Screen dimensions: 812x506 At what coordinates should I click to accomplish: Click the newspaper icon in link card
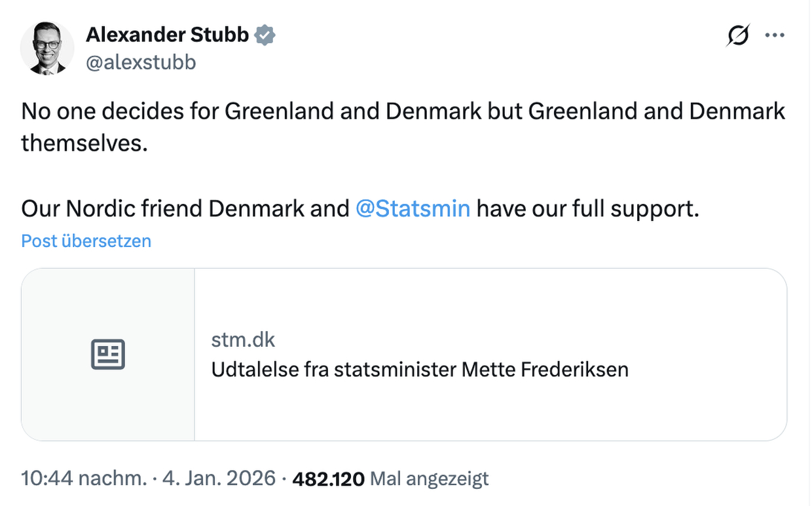click(107, 355)
